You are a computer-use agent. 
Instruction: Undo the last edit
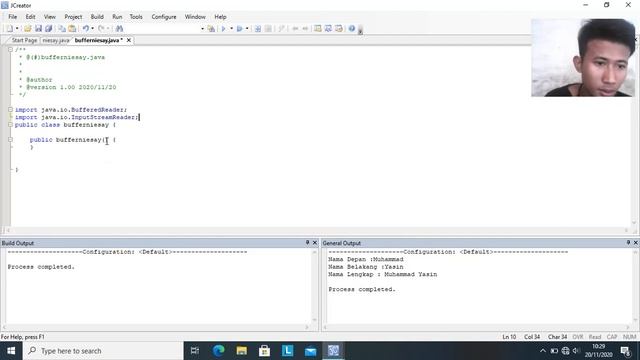click(x=86, y=29)
